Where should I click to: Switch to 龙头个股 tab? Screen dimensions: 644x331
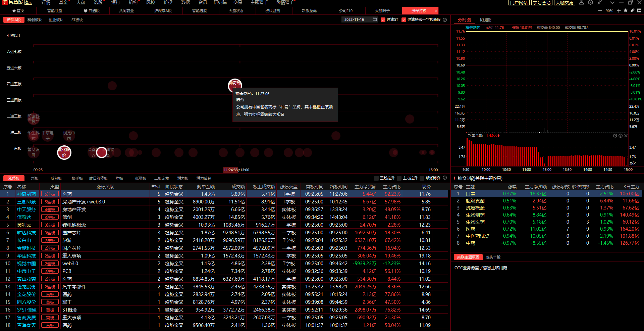point(493,257)
